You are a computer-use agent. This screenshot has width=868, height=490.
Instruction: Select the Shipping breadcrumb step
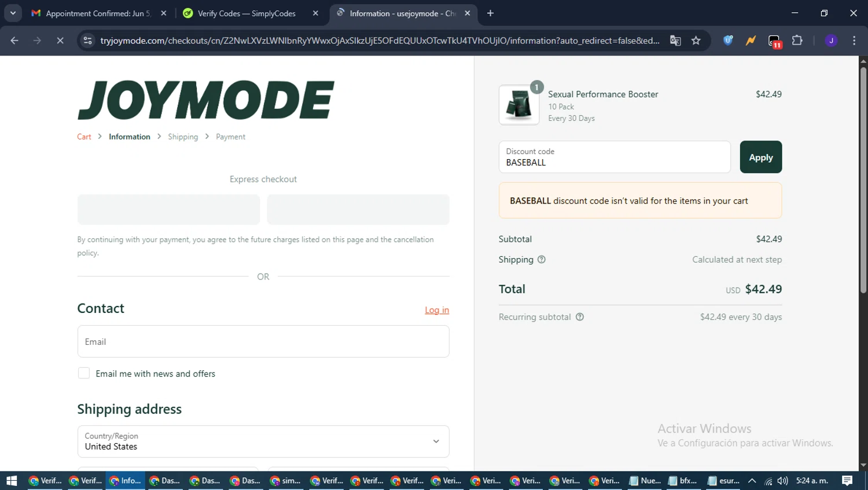183,137
